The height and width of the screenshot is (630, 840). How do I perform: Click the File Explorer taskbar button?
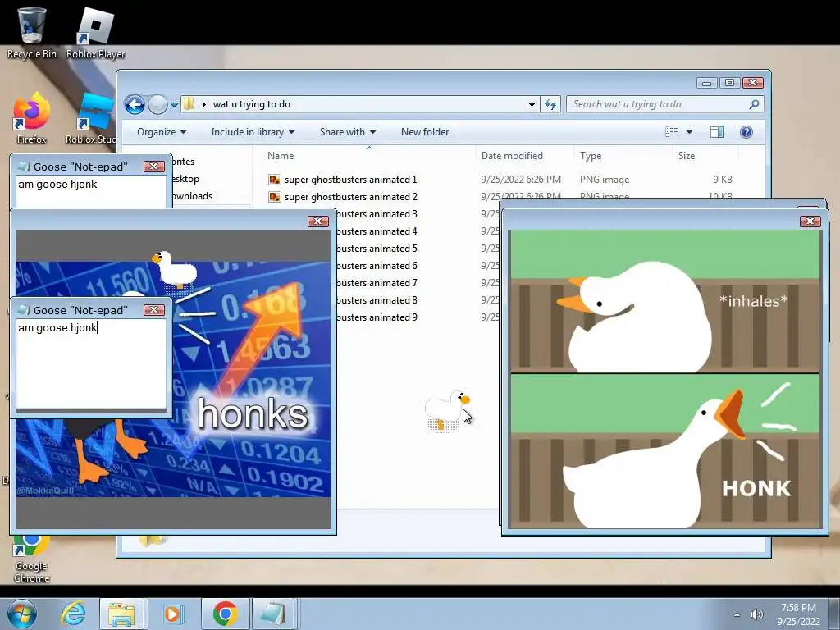[121, 614]
